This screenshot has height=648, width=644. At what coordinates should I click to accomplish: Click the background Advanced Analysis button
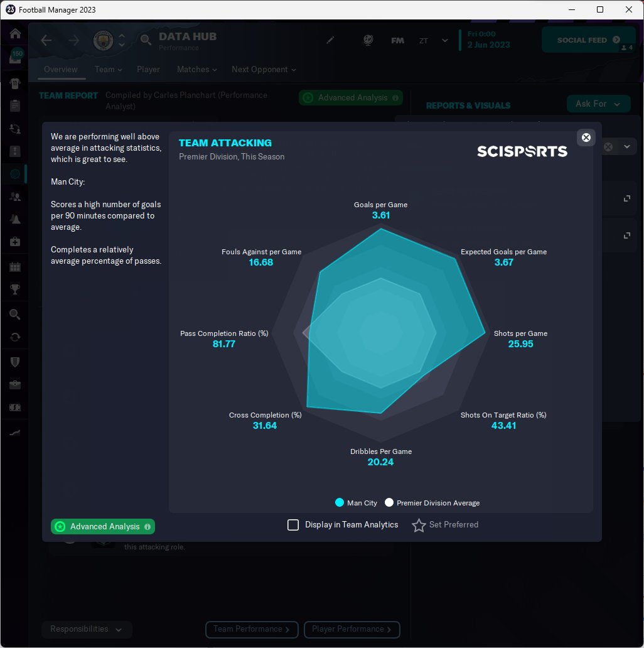pos(350,97)
